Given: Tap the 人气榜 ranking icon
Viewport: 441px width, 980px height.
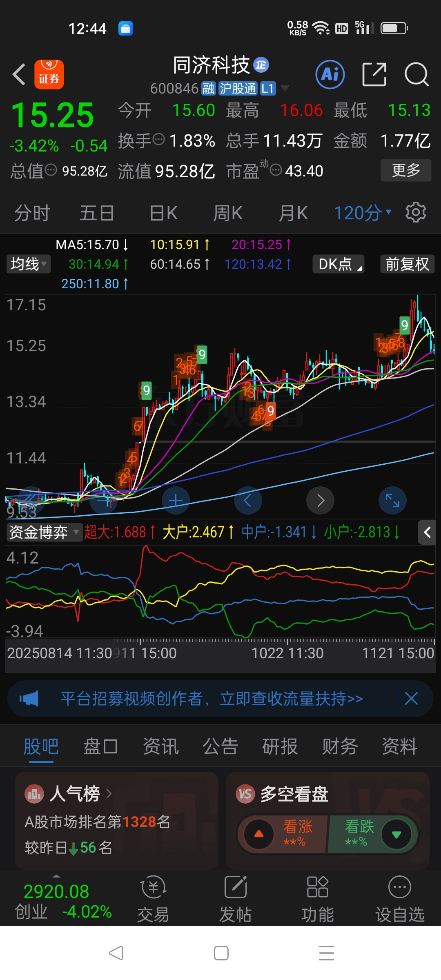Looking at the screenshot, I should [34, 794].
